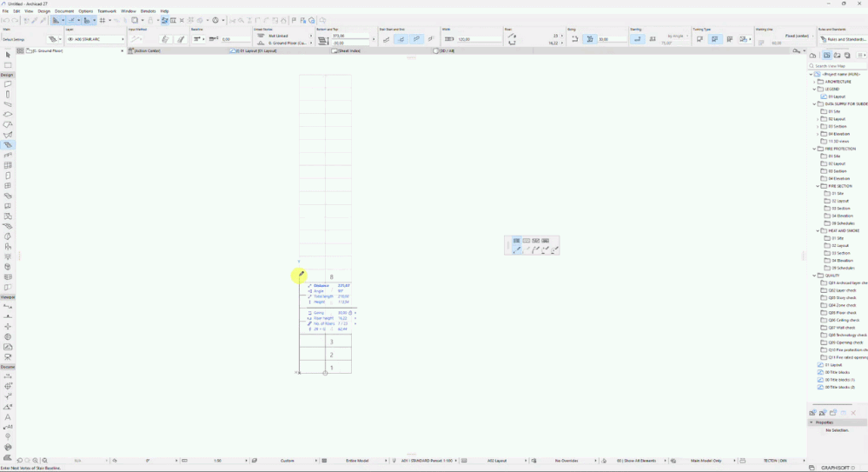Click the 00 | Show All Elements option

pos(637,461)
